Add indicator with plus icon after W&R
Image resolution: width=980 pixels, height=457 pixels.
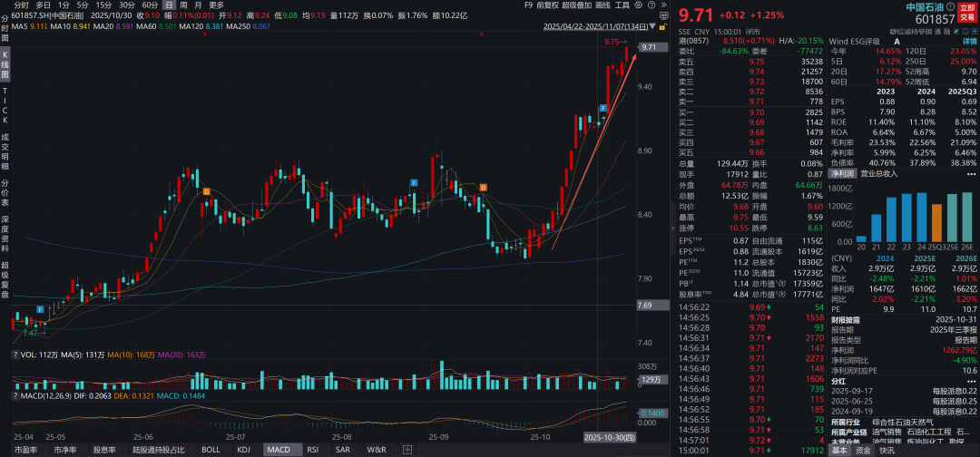(x=407, y=450)
